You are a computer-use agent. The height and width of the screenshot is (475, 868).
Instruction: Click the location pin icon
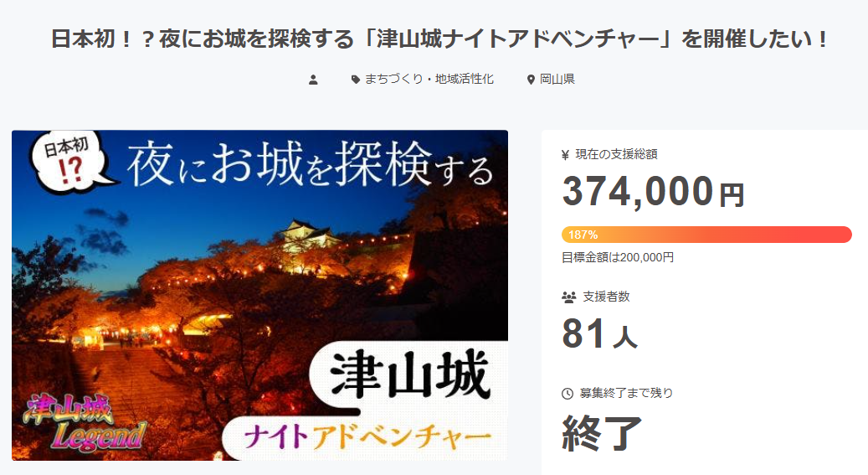click(531, 80)
